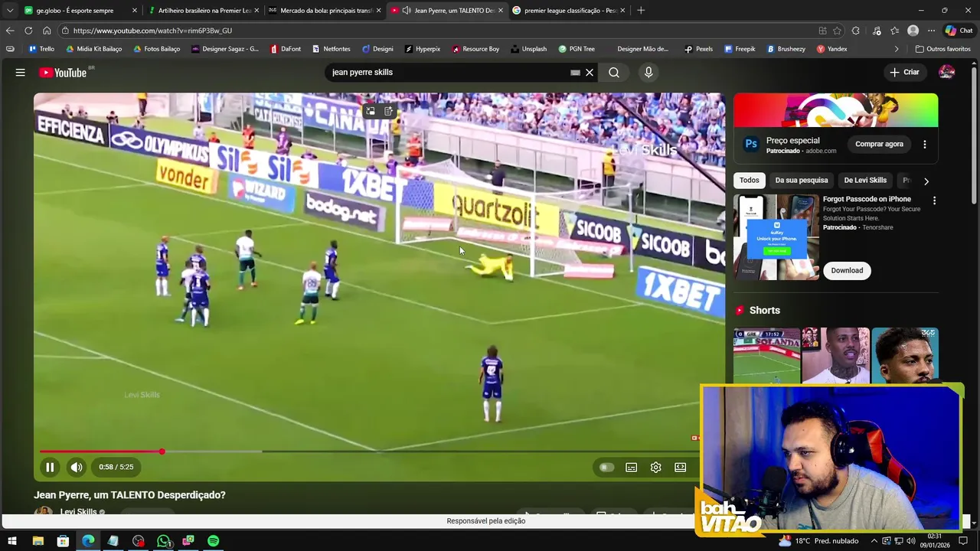This screenshot has height=551, width=980.
Task: Open the Unsplash bookmark
Action: click(528, 49)
